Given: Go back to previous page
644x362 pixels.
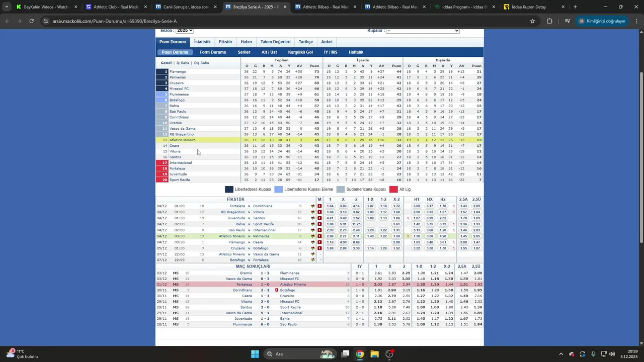Looking at the screenshot, I should point(7,21).
